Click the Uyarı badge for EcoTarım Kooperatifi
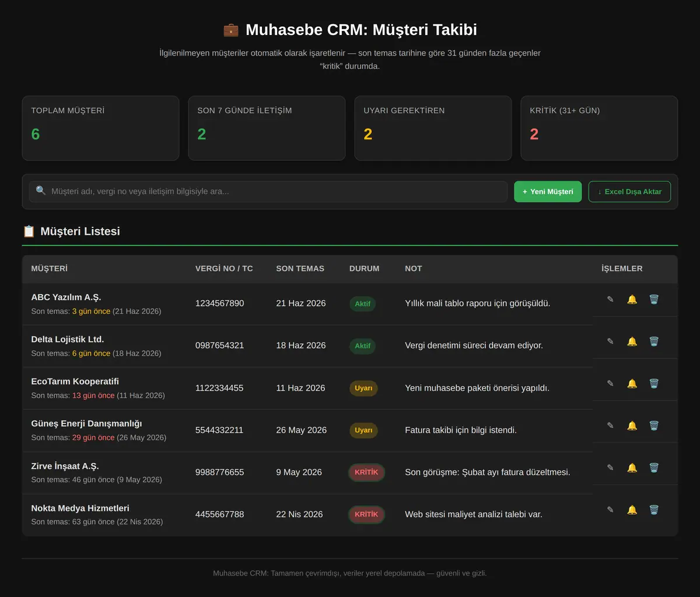Screen dimensions: 700x597 click(x=363, y=388)
